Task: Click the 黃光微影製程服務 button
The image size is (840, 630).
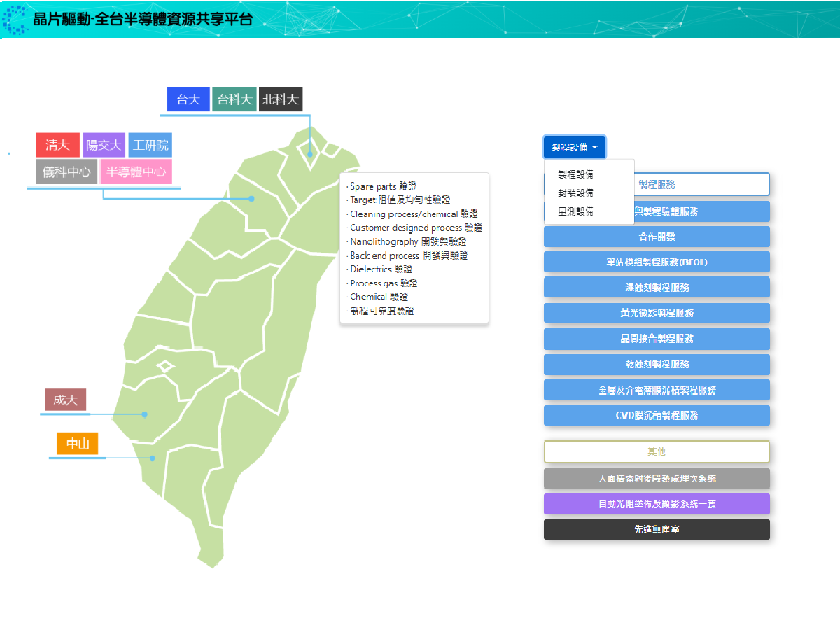Action: tap(657, 313)
